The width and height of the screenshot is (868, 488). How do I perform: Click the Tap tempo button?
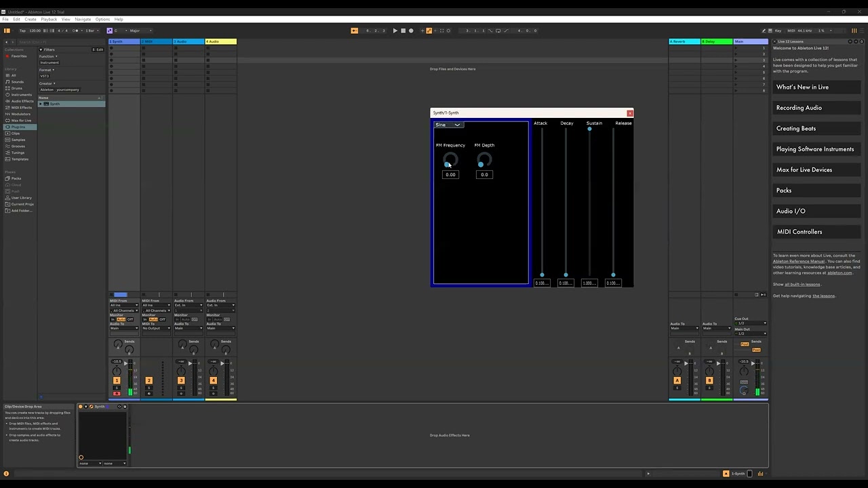22,30
